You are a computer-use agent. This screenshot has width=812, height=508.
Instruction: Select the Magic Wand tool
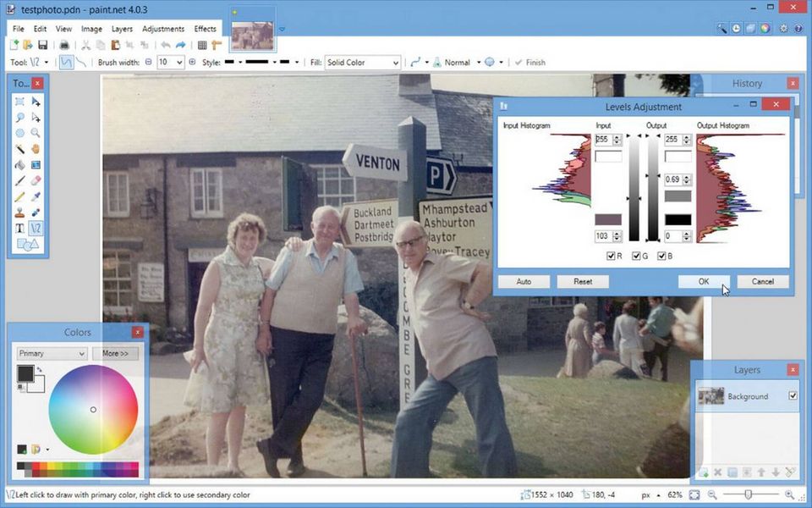pos(19,148)
